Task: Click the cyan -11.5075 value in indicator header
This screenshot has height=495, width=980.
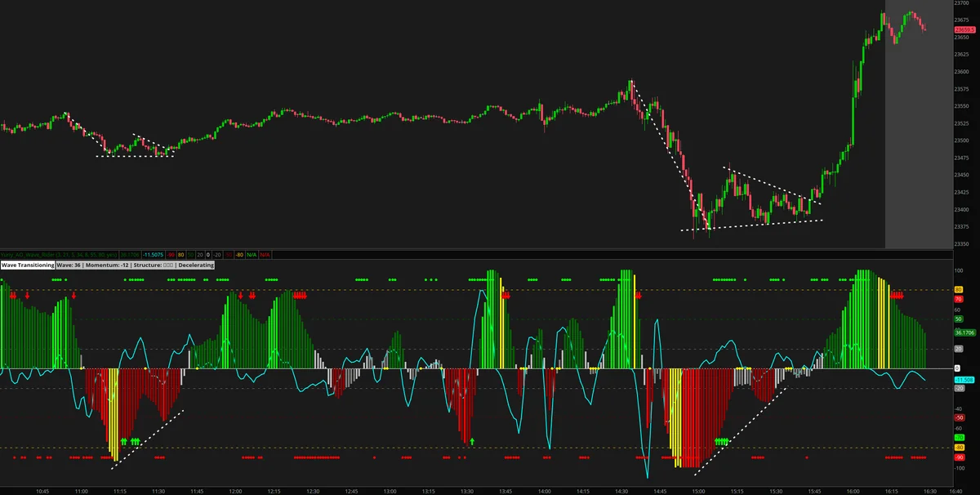Action: coord(153,255)
